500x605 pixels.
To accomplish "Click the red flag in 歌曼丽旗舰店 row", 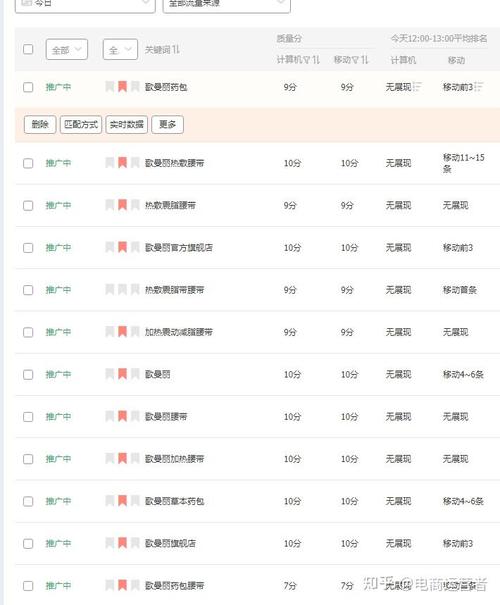I will [122, 543].
